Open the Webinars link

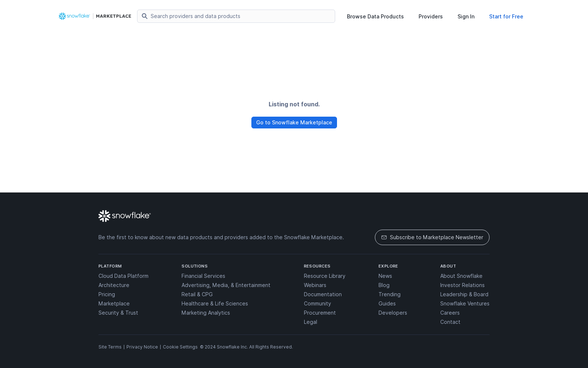click(x=315, y=285)
